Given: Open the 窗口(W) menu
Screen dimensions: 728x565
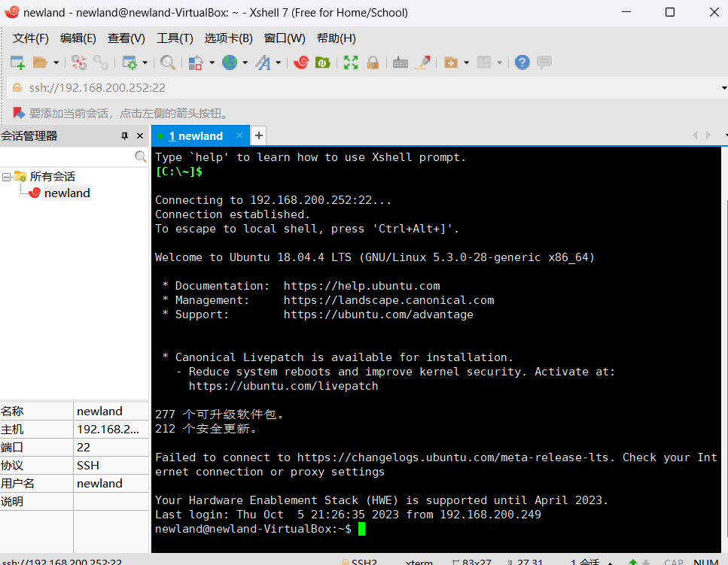Looking at the screenshot, I should pos(285,38).
